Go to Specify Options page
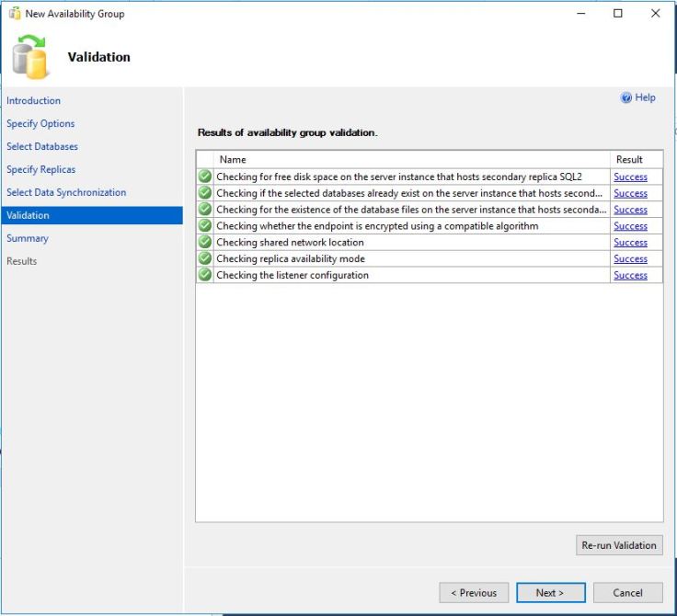Viewport: 677px width, 616px height. 40,124
